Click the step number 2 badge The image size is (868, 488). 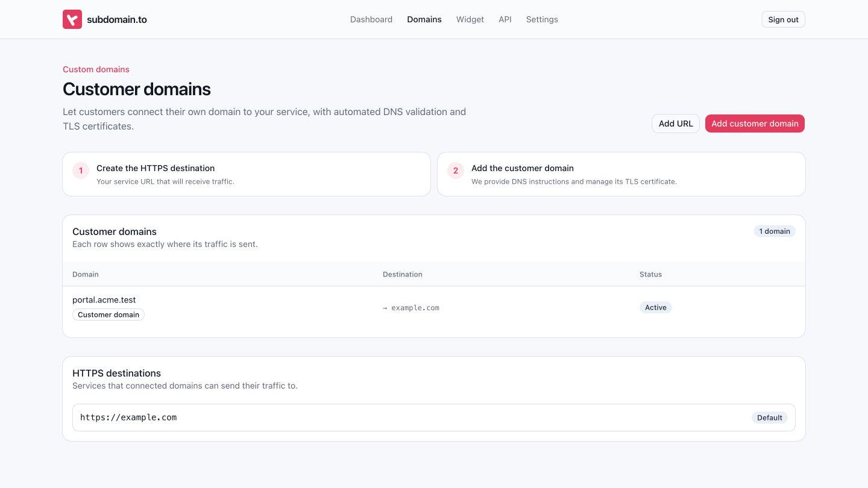456,170
